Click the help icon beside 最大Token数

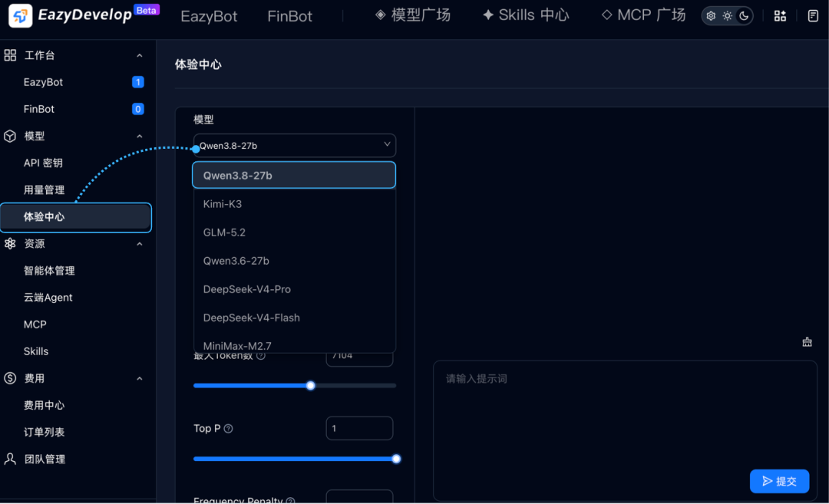click(261, 356)
